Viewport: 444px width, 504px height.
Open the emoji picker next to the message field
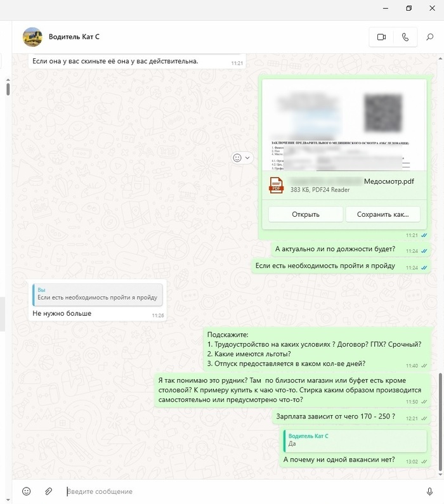coord(27,491)
